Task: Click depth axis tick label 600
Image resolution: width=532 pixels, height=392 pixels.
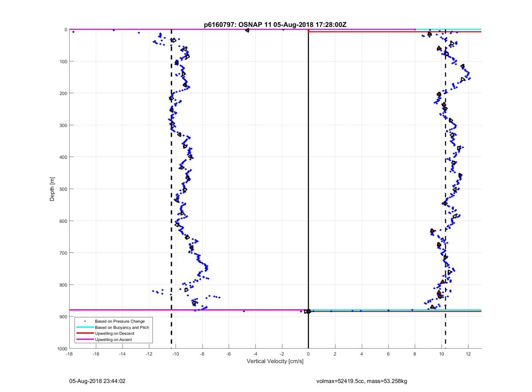Action: (x=63, y=221)
